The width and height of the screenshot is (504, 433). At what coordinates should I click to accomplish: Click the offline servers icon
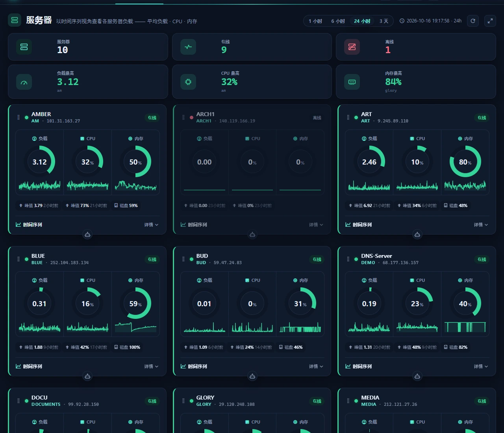[352, 47]
